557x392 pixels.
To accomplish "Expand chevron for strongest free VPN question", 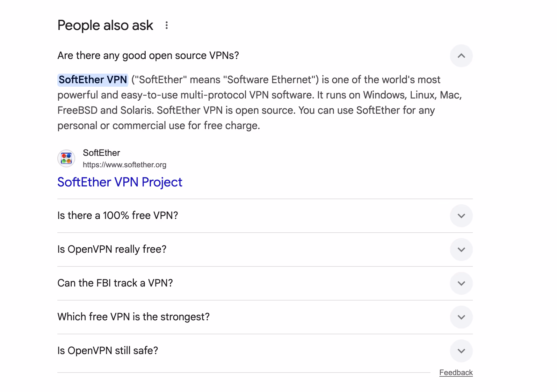I will [x=461, y=317].
